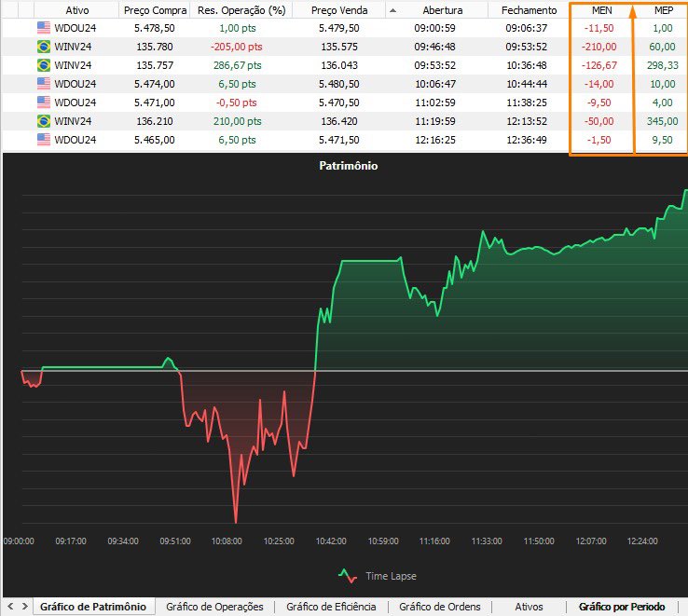
Task: Click the 210,00 pts result cell
Action: pos(238,121)
